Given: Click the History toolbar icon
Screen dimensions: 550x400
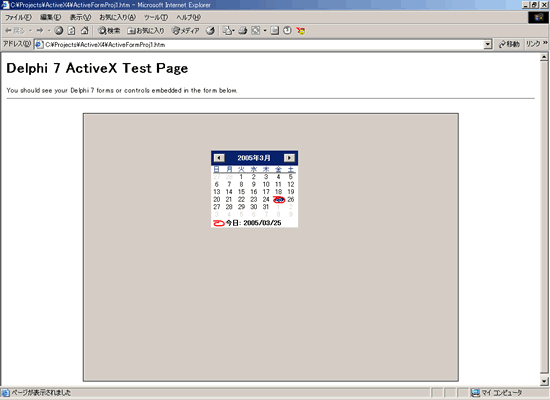Looking at the screenshot, I should [x=210, y=31].
